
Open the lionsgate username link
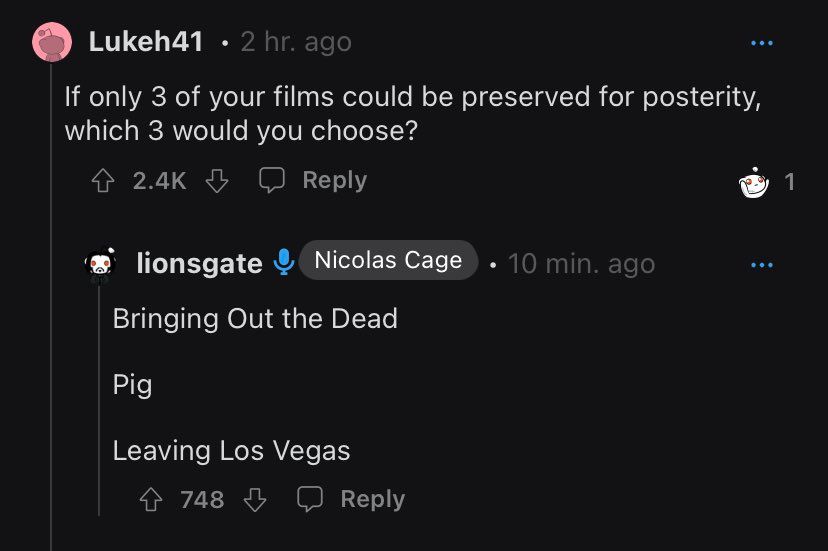point(199,263)
